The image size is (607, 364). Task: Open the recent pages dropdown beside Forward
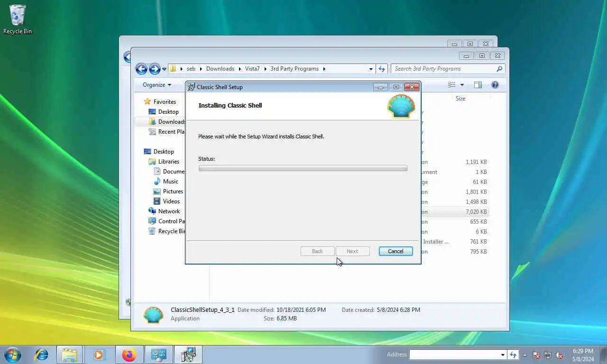point(164,69)
